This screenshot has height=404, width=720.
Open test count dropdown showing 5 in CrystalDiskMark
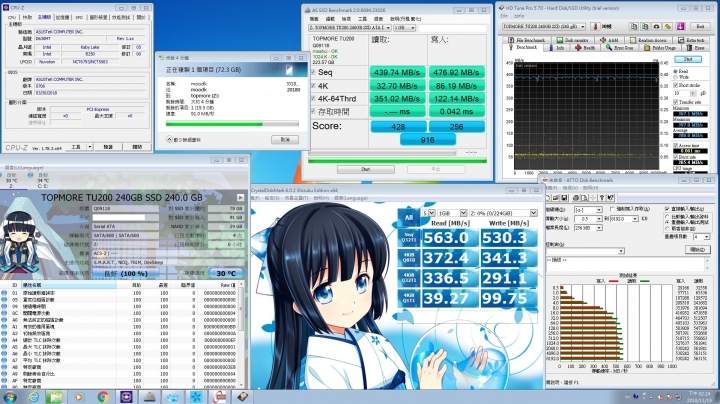pyautogui.click(x=428, y=213)
